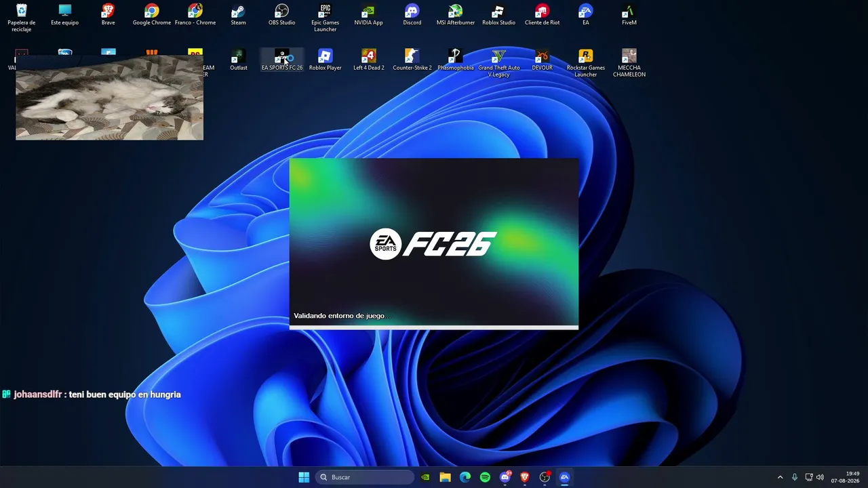Click the Phasmophobia desktop shortcut
The width and height of the screenshot is (868, 488).
(x=456, y=60)
